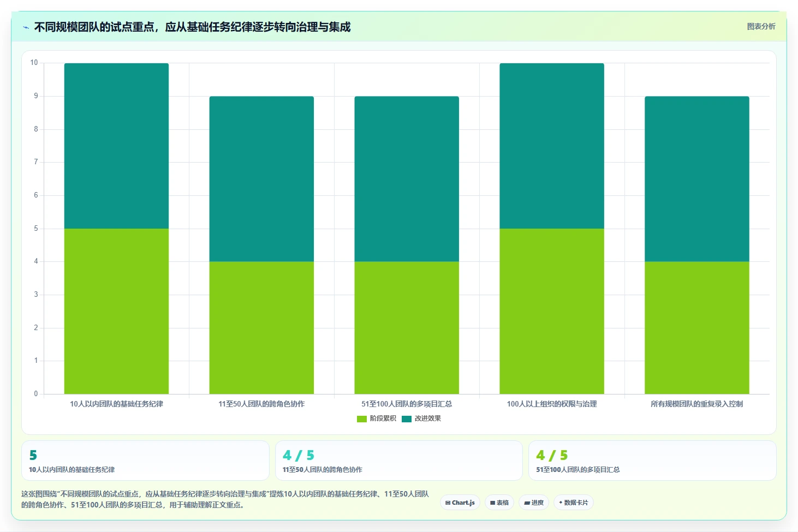The height and width of the screenshot is (532, 798).
Task: Click x-axis label 51至100人团队的多项目汇总
Action: 407,404
